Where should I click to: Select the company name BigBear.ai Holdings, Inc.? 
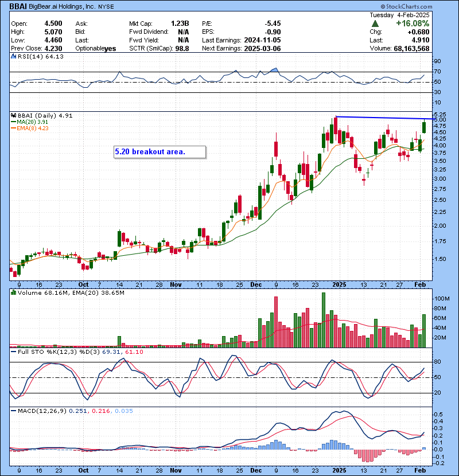coord(63,6)
